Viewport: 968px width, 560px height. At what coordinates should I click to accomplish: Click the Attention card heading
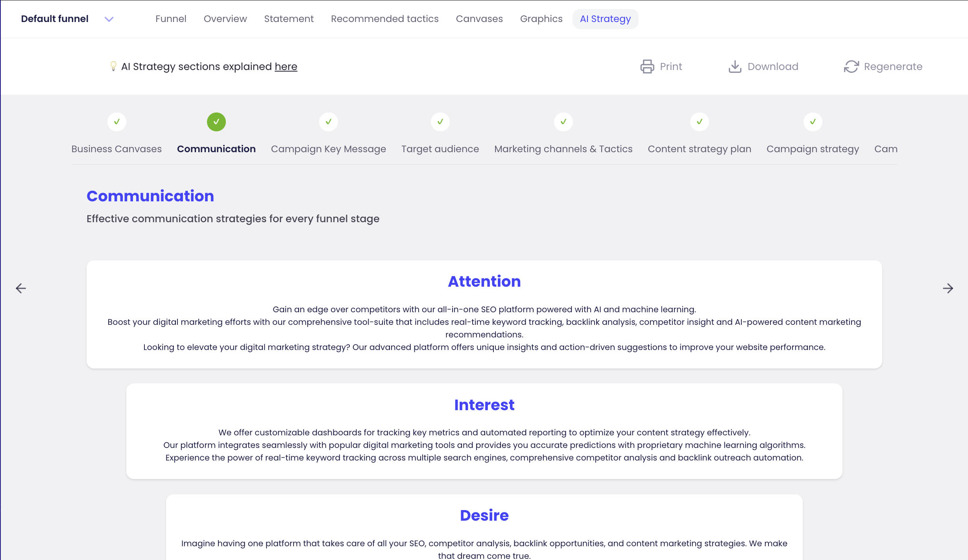[484, 281]
